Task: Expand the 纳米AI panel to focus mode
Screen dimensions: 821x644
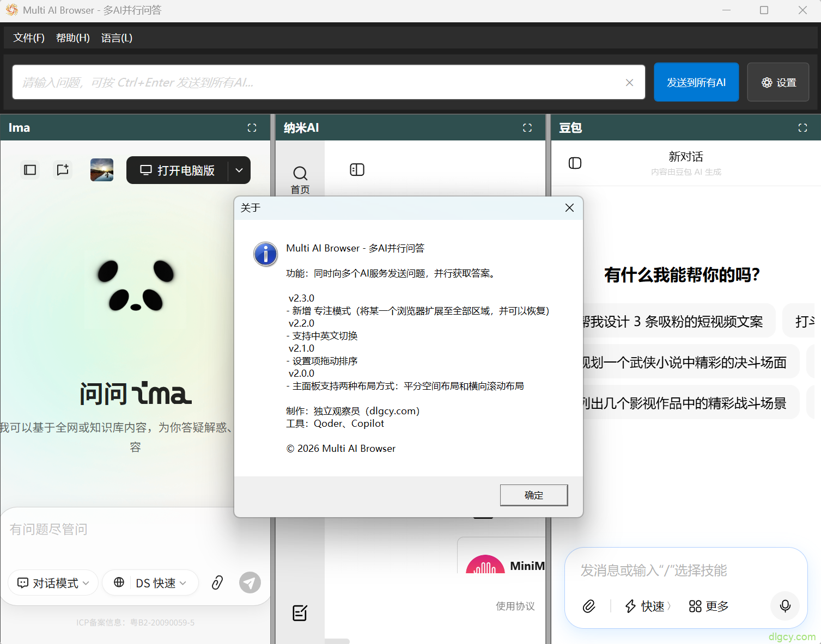Action: click(527, 127)
